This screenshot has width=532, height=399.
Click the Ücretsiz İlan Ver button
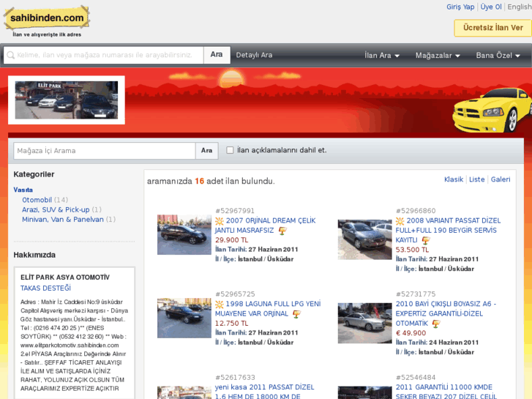click(x=493, y=28)
